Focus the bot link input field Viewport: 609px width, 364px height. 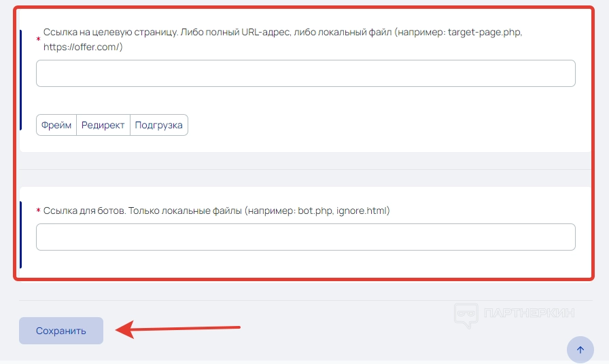pos(305,237)
